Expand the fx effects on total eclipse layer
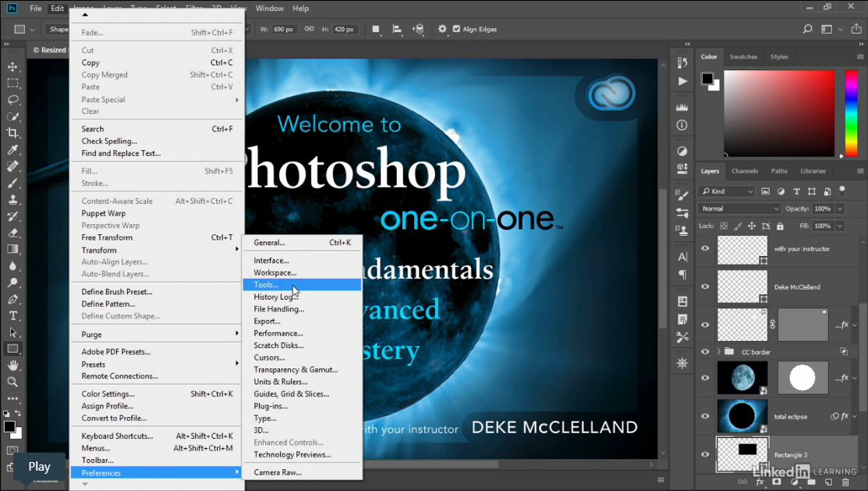The image size is (868, 491). click(x=855, y=416)
